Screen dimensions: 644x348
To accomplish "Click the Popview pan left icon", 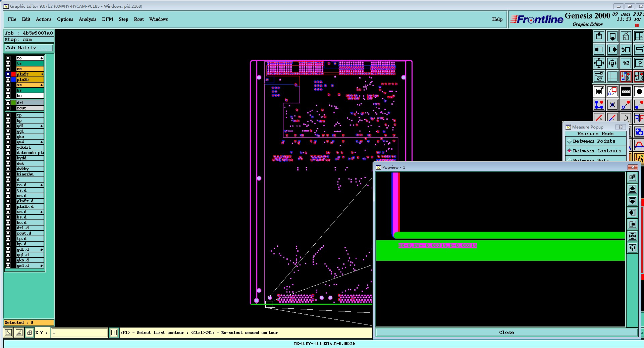I will [633, 213].
